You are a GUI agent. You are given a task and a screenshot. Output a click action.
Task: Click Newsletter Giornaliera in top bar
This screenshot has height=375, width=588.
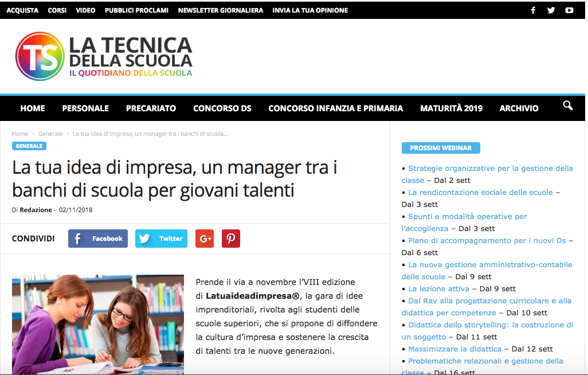tap(221, 10)
